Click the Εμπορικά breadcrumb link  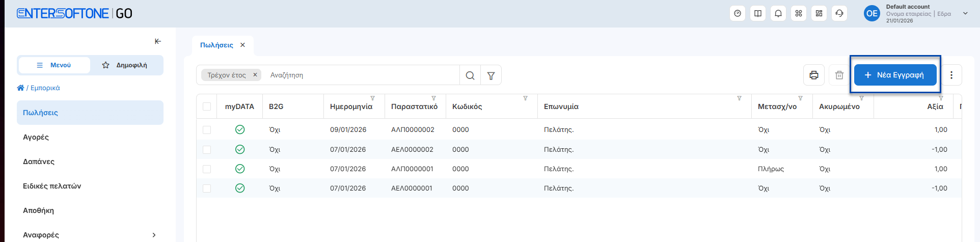pos(45,88)
